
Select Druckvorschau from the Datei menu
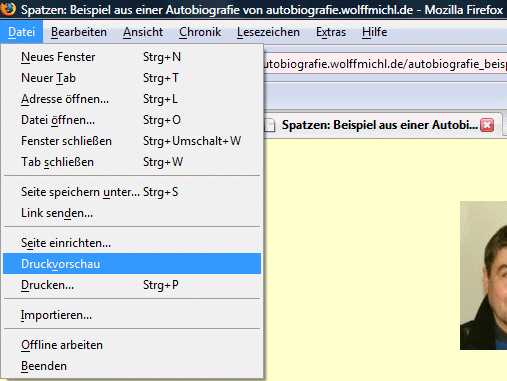point(132,264)
